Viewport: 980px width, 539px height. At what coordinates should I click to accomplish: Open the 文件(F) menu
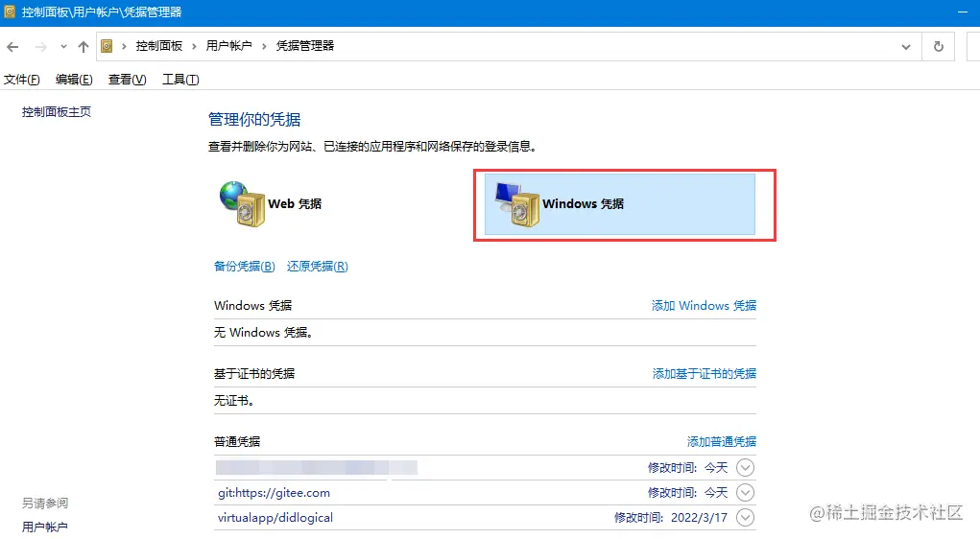(x=22, y=80)
